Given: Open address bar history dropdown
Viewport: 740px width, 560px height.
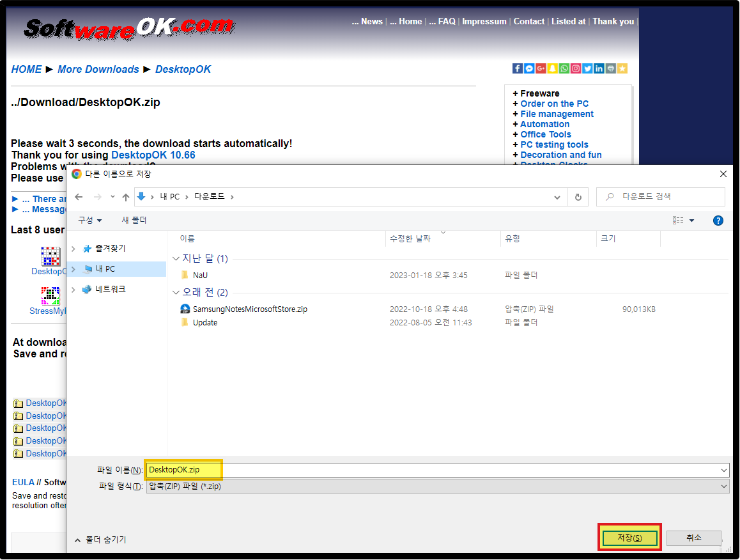Looking at the screenshot, I should click(557, 198).
